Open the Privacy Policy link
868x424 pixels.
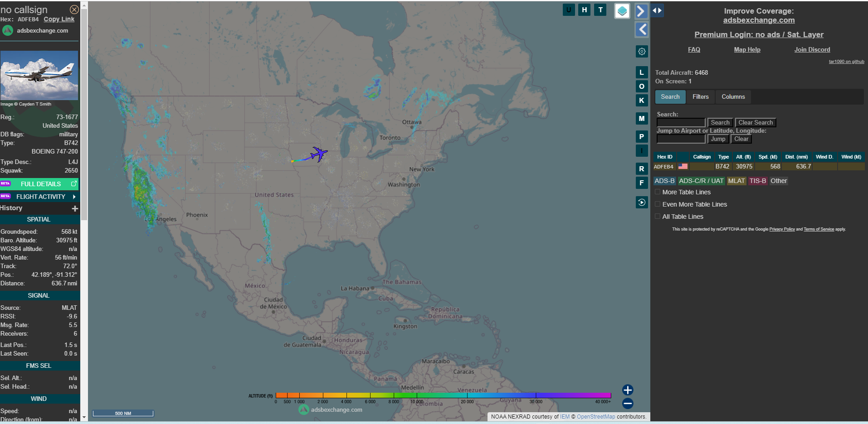pyautogui.click(x=782, y=229)
